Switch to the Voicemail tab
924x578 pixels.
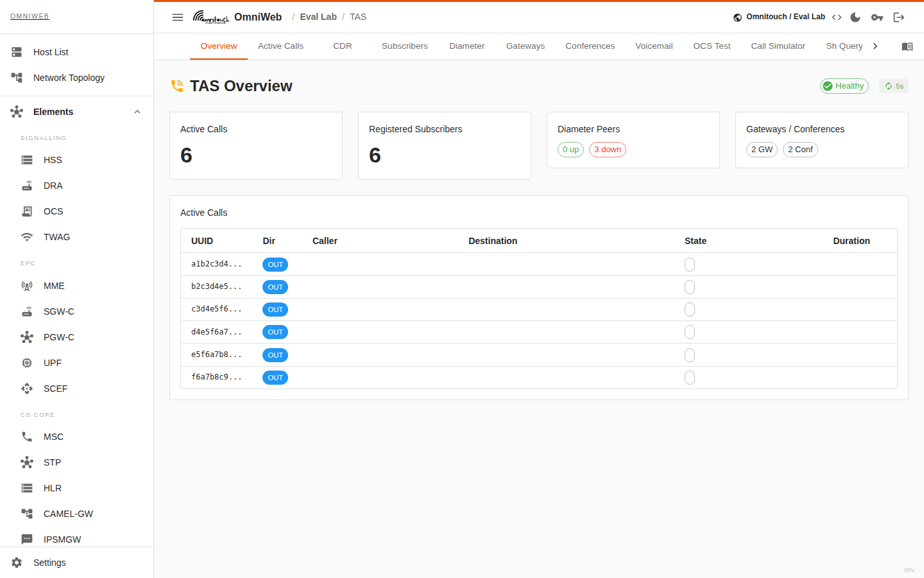tap(654, 46)
